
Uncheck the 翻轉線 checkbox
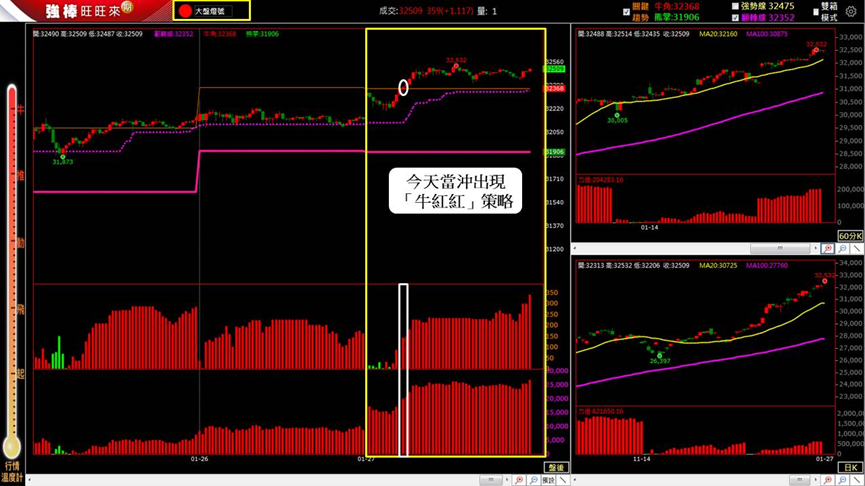[735, 18]
